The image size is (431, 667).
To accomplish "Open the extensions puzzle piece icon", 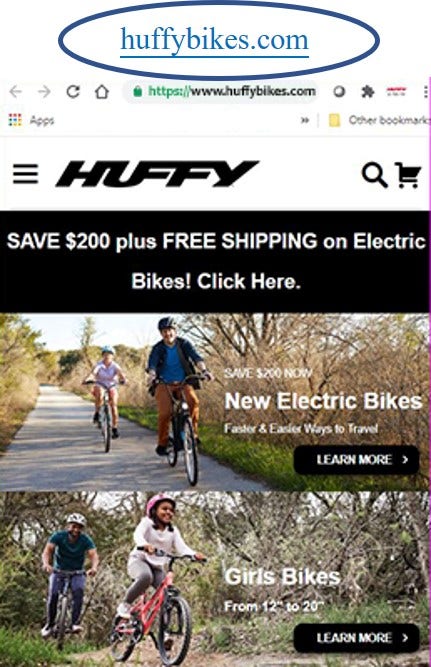I will click(367, 91).
